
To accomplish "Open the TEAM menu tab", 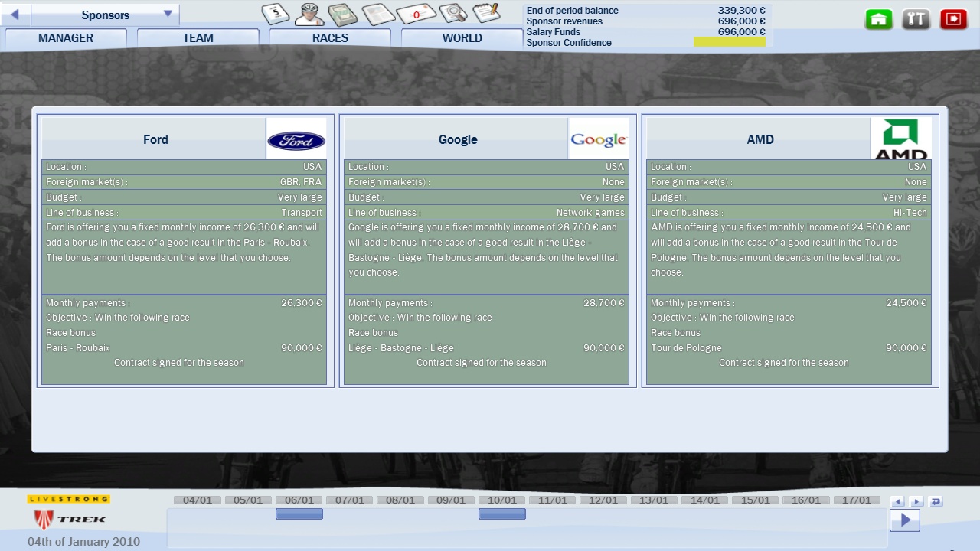I will [x=198, y=38].
